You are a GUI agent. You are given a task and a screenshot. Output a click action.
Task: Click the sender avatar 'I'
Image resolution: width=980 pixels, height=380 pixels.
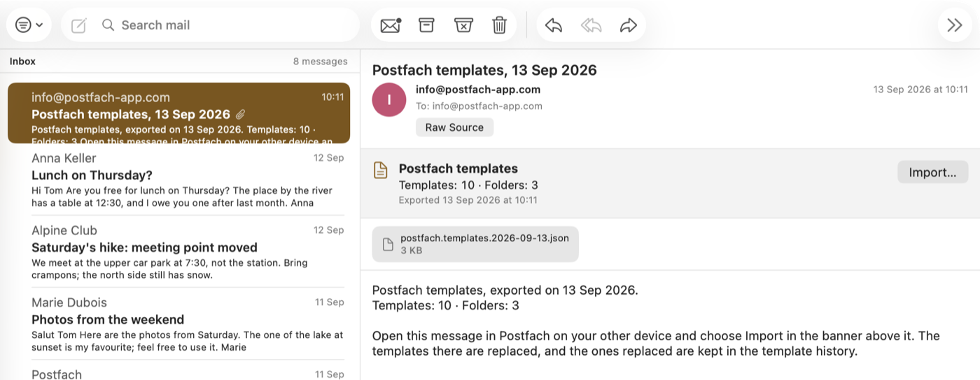click(x=388, y=99)
